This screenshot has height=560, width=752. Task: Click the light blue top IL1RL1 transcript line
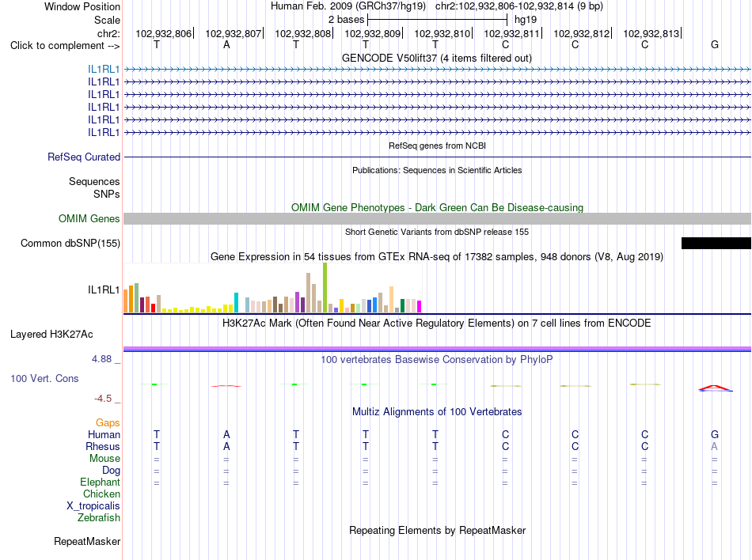pos(437,70)
